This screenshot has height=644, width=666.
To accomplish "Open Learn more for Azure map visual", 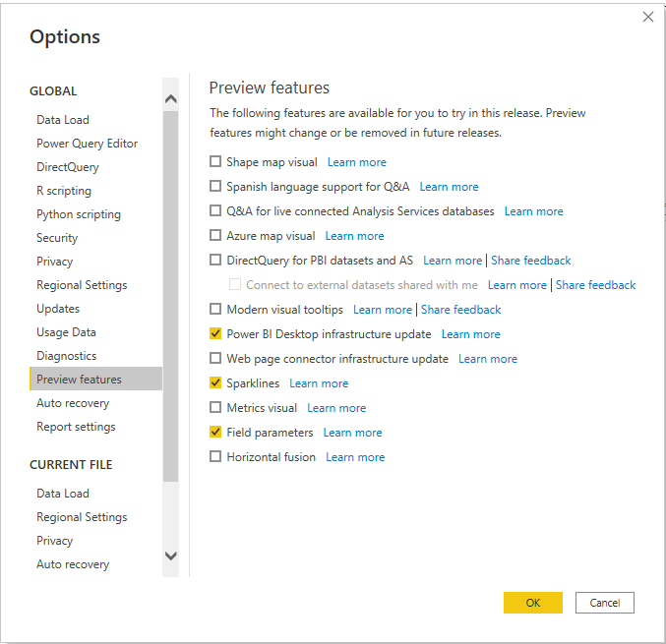I will click(x=355, y=236).
